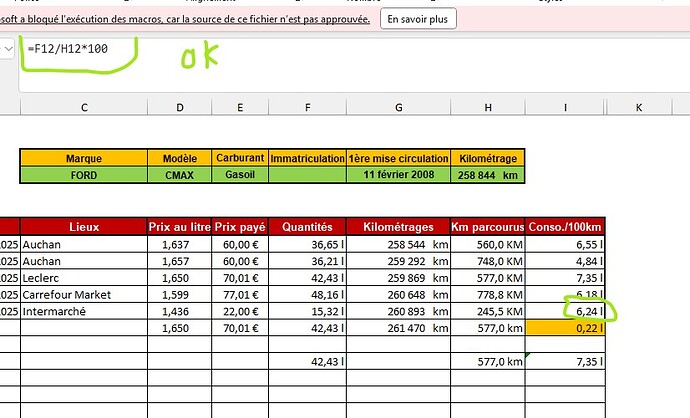Click the 'Km parcourus' table header
The height and width of the screenshot is (418, 690).
coord(488,227)
